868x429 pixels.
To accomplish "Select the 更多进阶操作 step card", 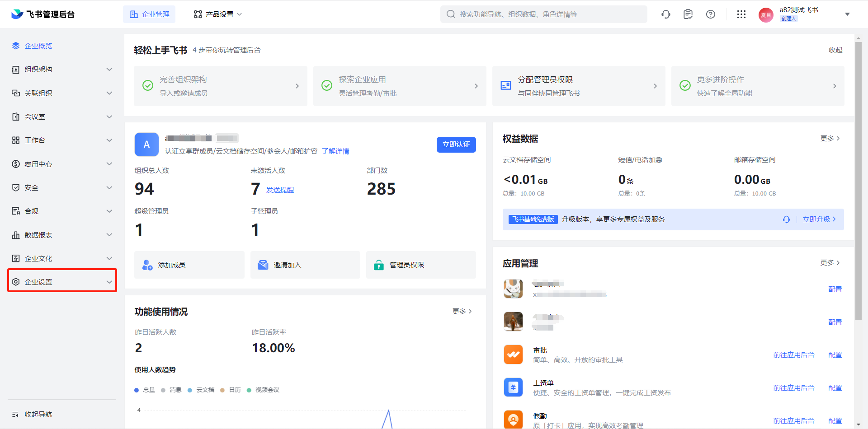I will [x=758, y=86].
